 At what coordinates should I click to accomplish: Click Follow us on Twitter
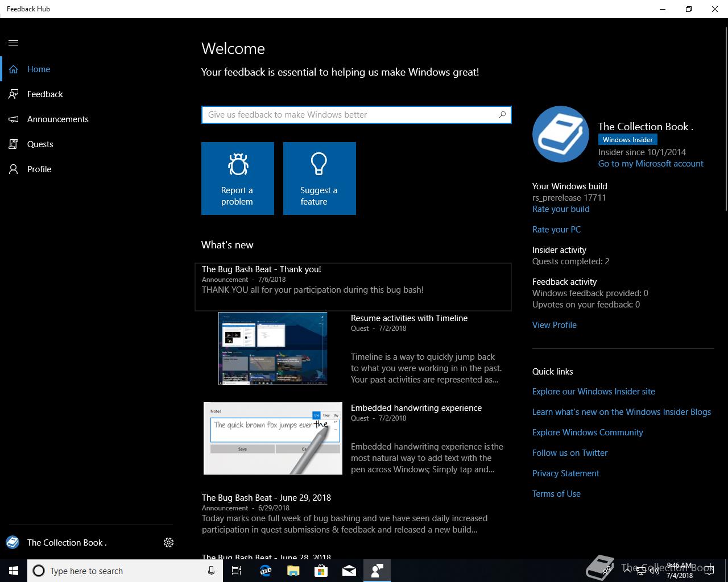(x=570, y=453)
